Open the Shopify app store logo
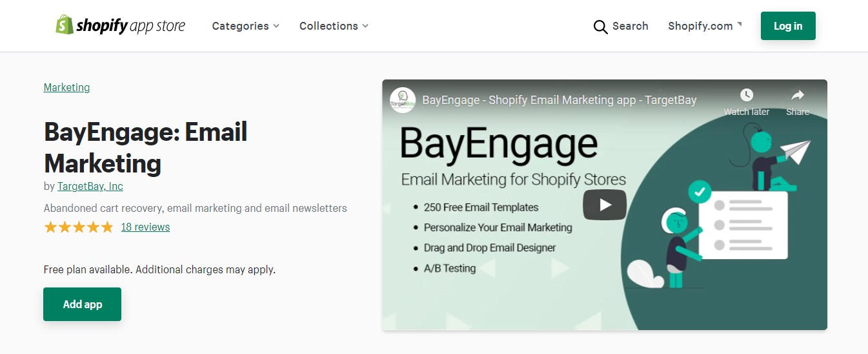This screenshot has height=354, width=868. [x=120, y=26]
